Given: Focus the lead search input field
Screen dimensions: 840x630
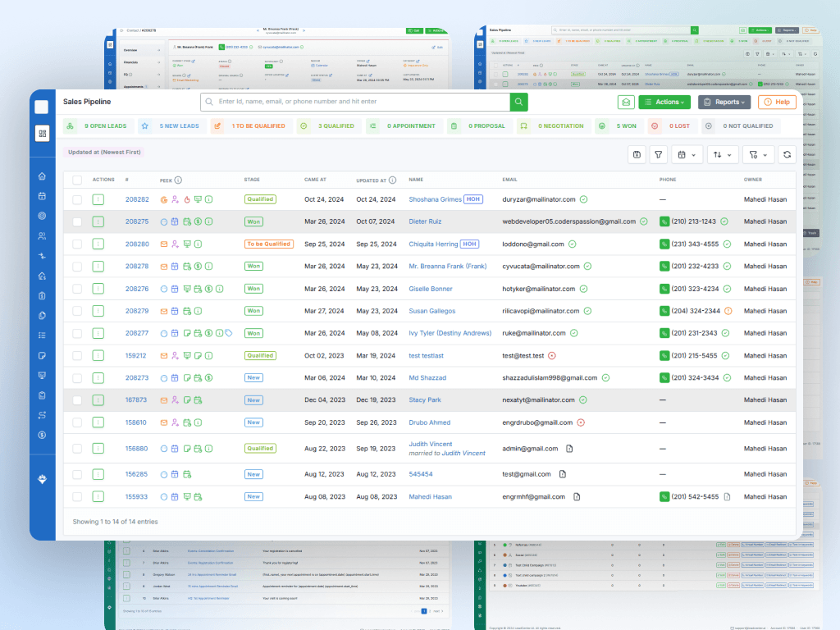Looking at the screenshot, I should 355,102.
